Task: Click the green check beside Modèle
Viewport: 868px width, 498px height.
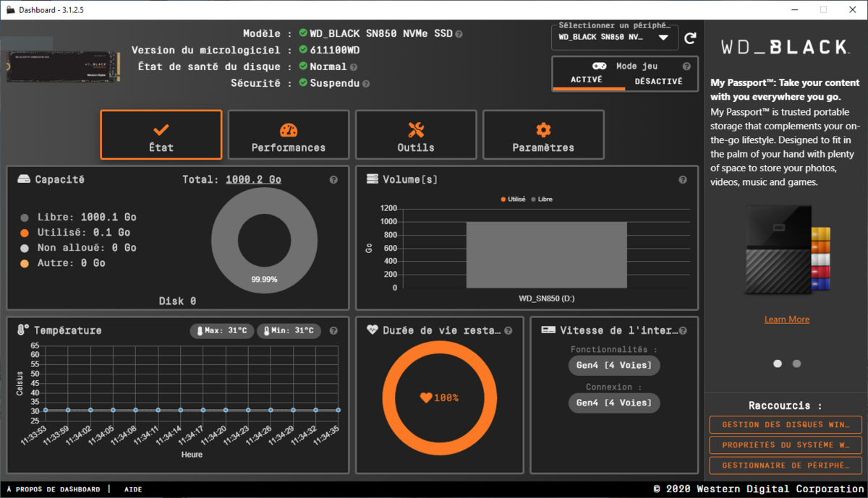Action: click(303, 33)
